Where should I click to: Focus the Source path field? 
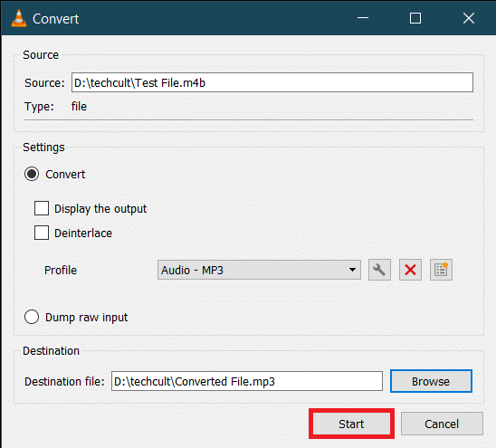272,82
